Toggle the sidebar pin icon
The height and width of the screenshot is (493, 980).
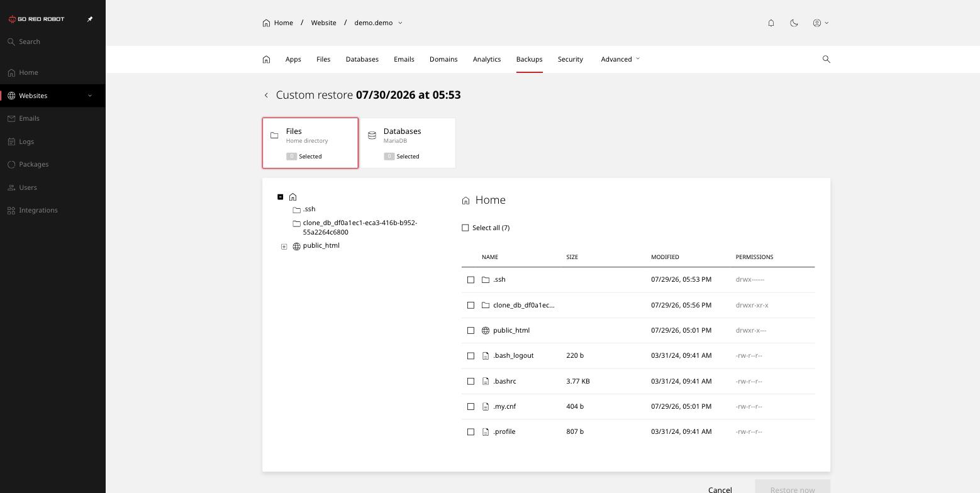pyautogui.click(x=90, y=19)
